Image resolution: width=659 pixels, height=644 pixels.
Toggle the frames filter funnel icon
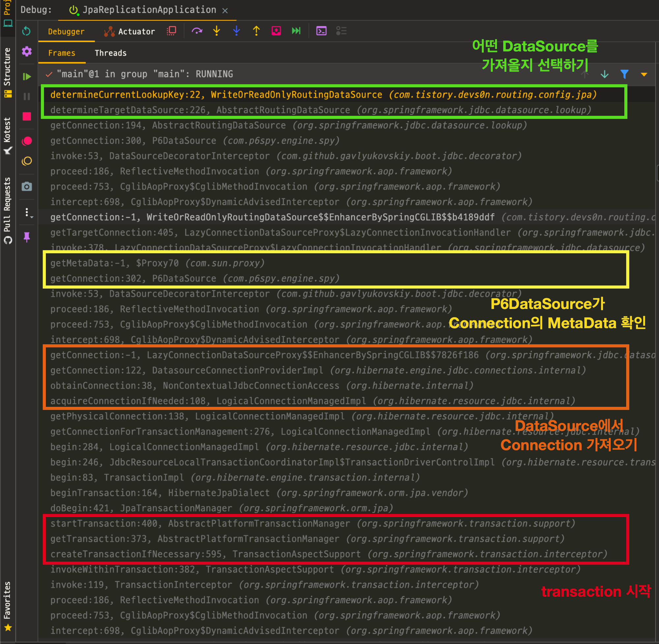(x=624, y=74)
